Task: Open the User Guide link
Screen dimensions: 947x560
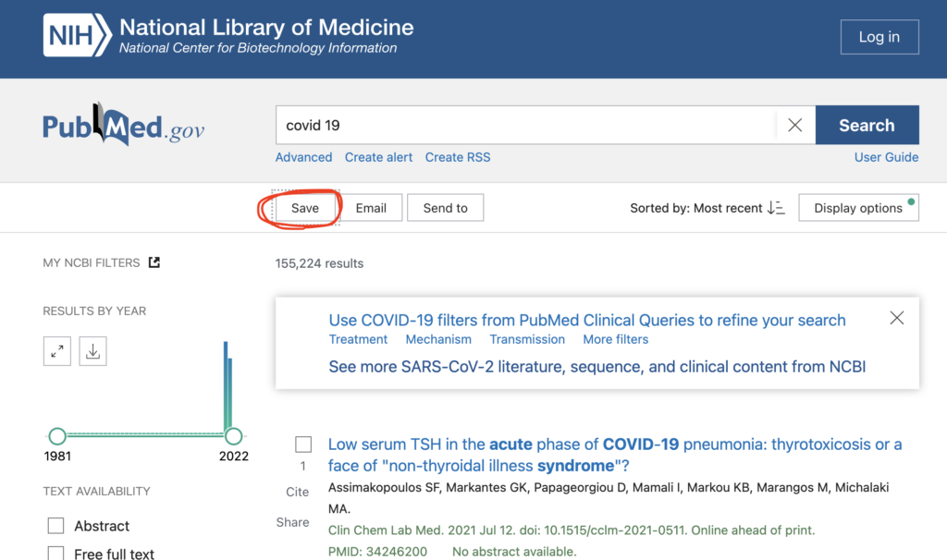Action: [x=887, y=157]
